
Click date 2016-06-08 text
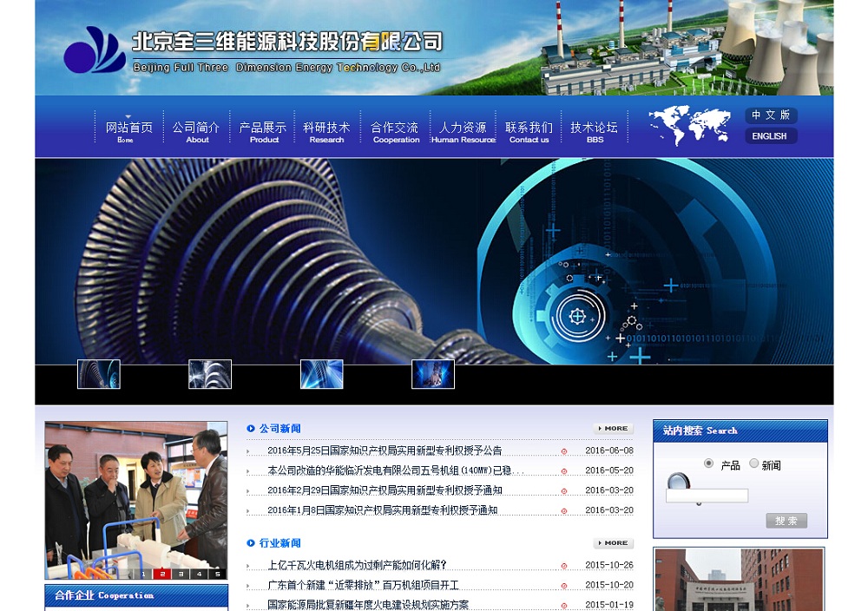pos(609,450)
